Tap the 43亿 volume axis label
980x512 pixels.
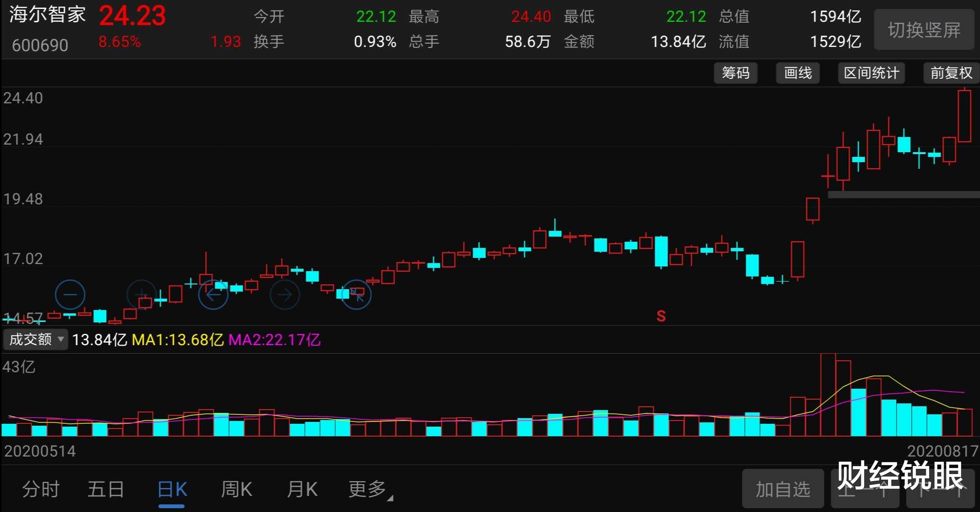(x=18, y=366)
